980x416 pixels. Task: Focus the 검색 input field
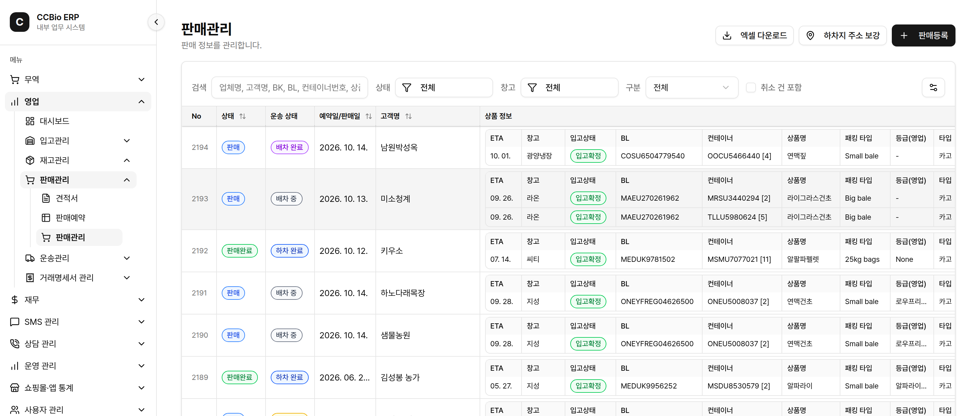point(289,87)
